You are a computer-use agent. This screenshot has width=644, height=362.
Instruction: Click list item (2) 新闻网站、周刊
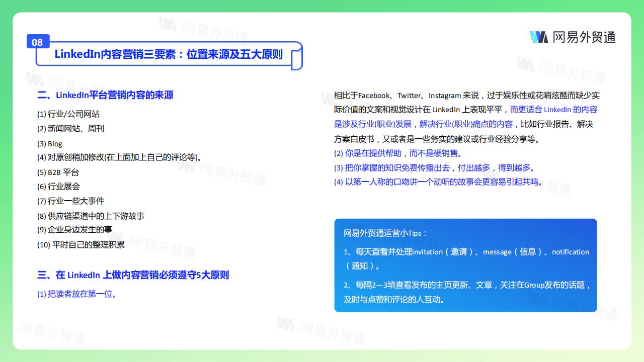pyautogui.click(x=71, y=129)
